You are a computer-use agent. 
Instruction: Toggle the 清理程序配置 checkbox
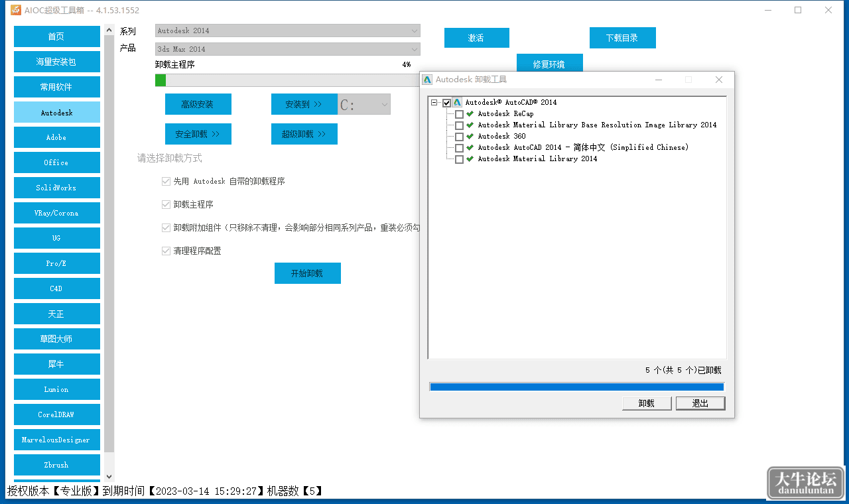click(166, 251)
